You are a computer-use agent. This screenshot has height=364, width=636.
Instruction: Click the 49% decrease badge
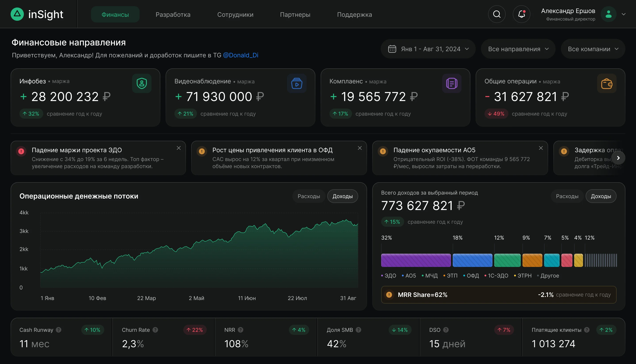pyautogui.click(x=496, y=114)
